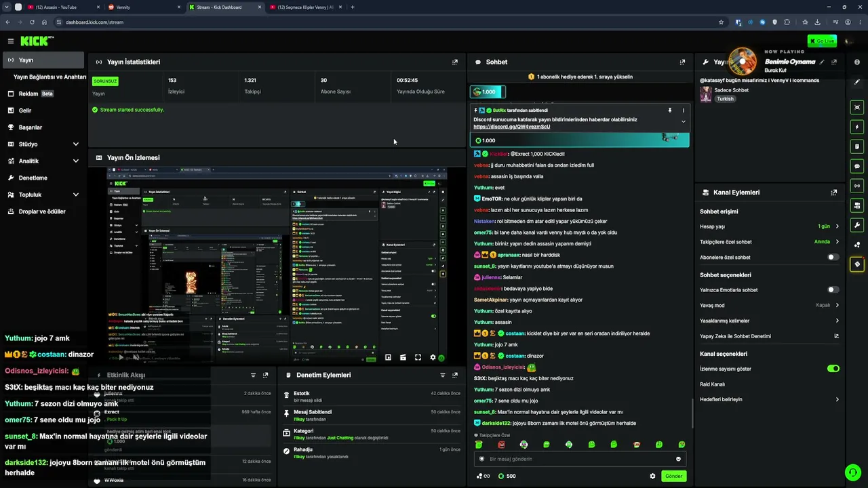Open Yapay Zeka ile Sohbet Denetimi link
868x488 pixels.
point(770,336)
